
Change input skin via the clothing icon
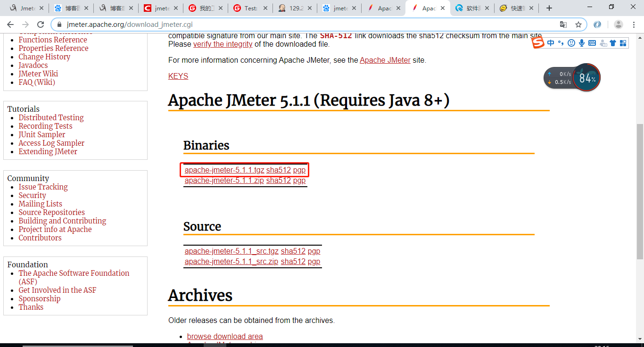[x=613, y=42]
